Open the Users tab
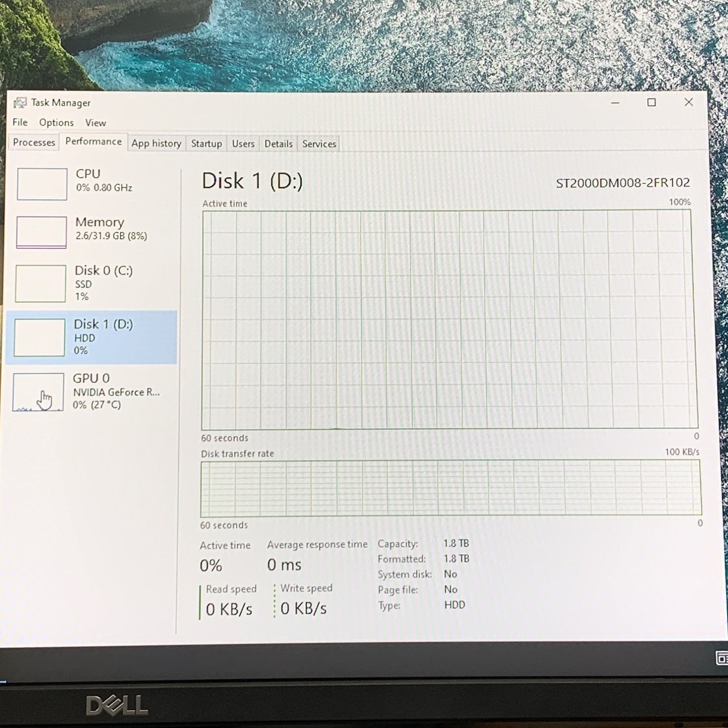Viewport: 728px width, 728px height. [x=243, y=144]
